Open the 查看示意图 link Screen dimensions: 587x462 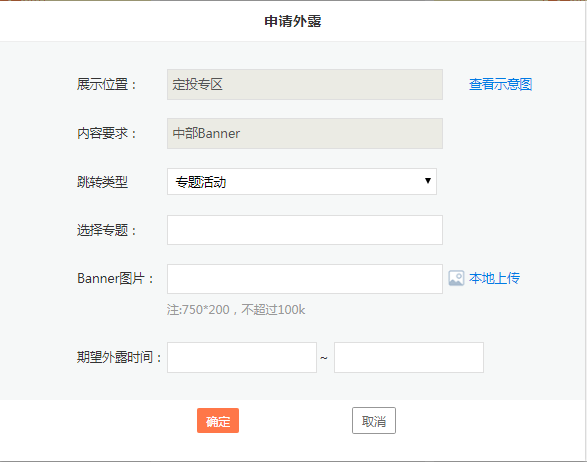tap(501, 84)
